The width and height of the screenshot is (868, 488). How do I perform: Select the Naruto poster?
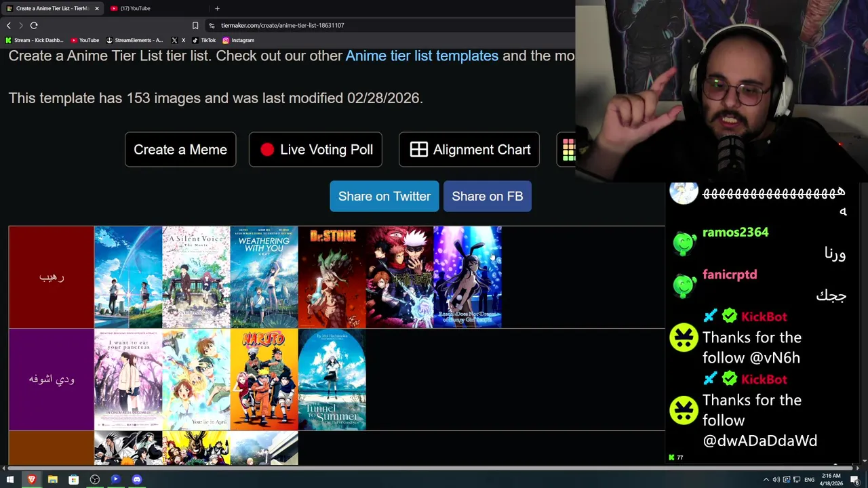(x=264, y=380)
